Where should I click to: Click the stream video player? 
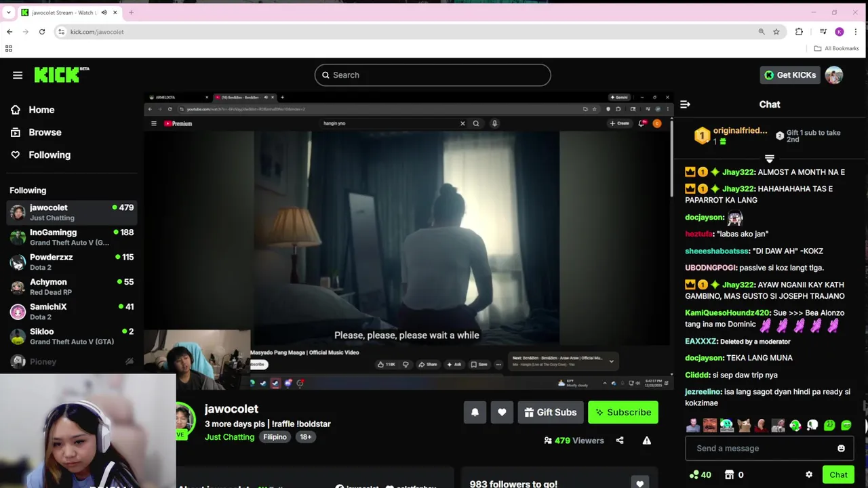(408, 241)
